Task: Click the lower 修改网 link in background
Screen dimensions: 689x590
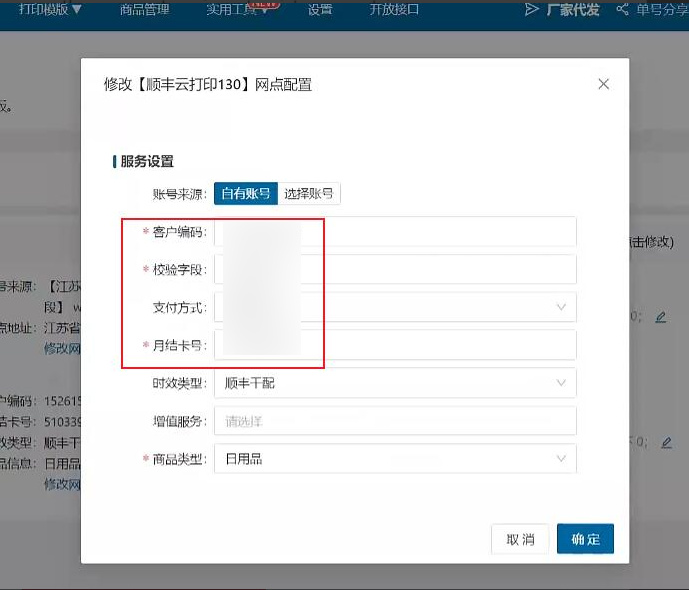Action: [62, 484]
